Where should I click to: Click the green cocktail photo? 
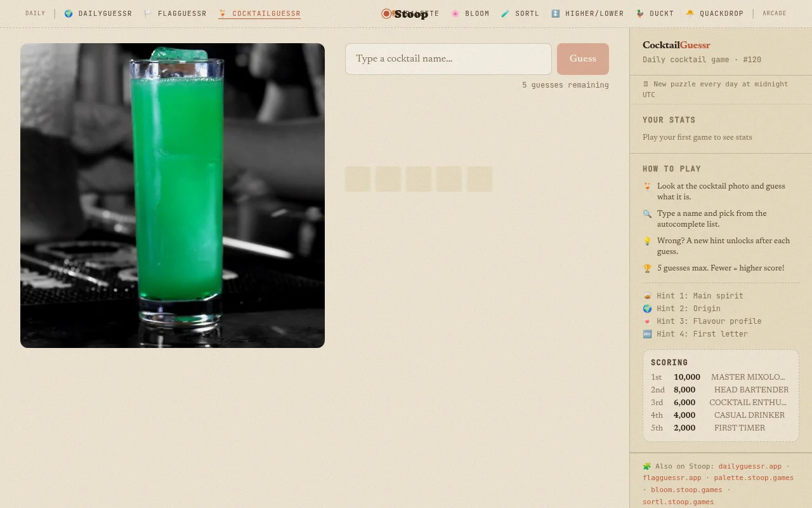tap(173, 196)
